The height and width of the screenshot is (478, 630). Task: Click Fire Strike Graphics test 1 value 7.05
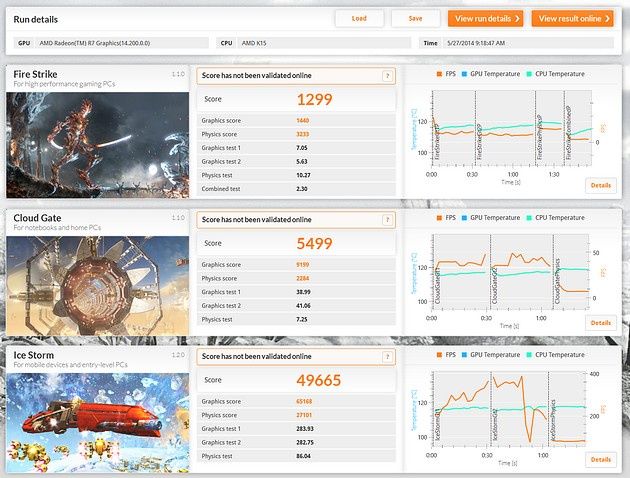302,148
